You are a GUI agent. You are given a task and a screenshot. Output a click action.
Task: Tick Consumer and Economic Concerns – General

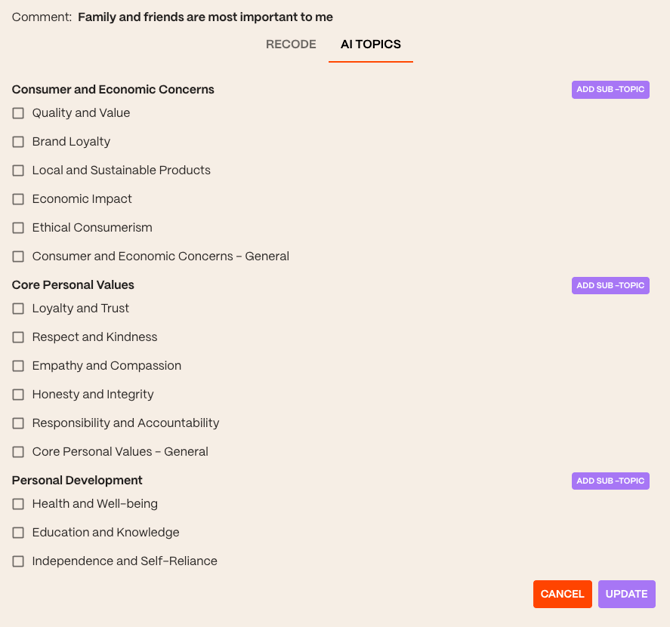click(18, 257)
